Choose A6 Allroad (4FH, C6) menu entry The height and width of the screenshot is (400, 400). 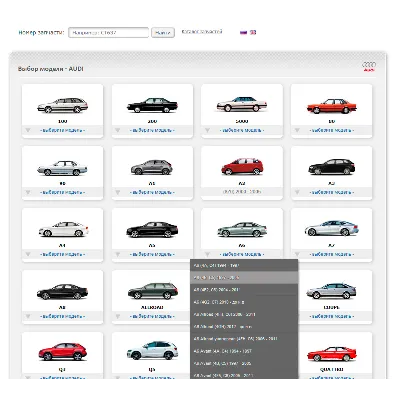[x=244, y=314]
